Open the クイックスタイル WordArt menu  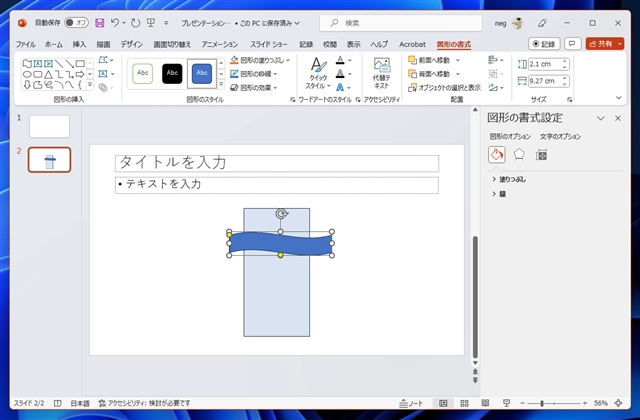pos(318,73)
